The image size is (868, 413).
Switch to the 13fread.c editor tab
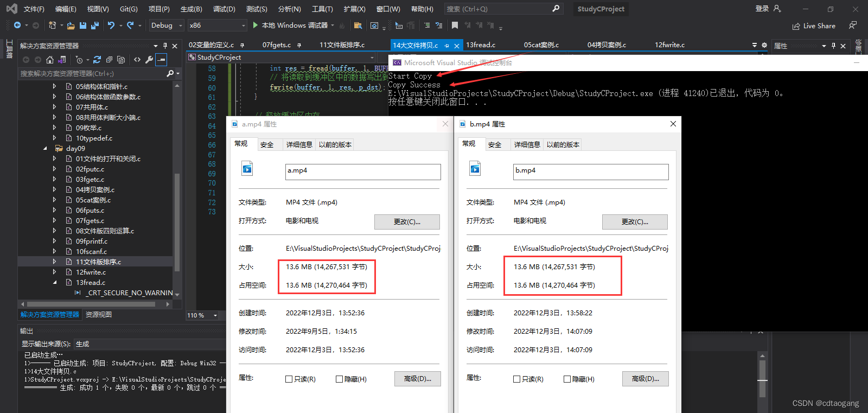click(481, 45)
